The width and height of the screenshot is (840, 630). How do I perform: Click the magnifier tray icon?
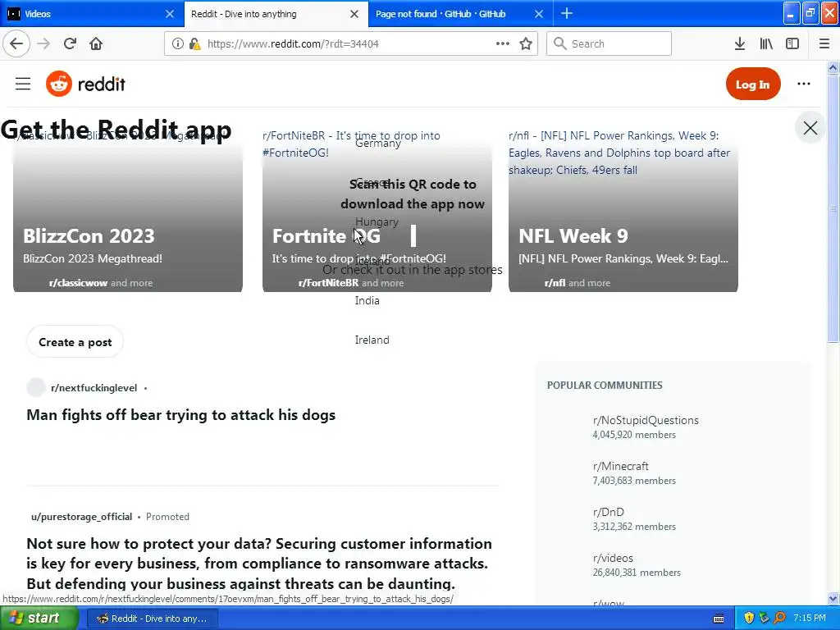779,619
